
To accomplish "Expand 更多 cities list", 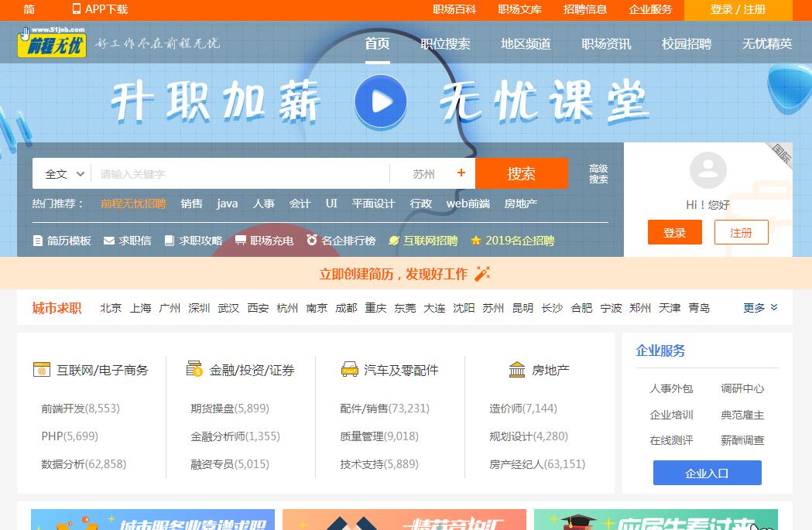I will click(x=760, y=308).
